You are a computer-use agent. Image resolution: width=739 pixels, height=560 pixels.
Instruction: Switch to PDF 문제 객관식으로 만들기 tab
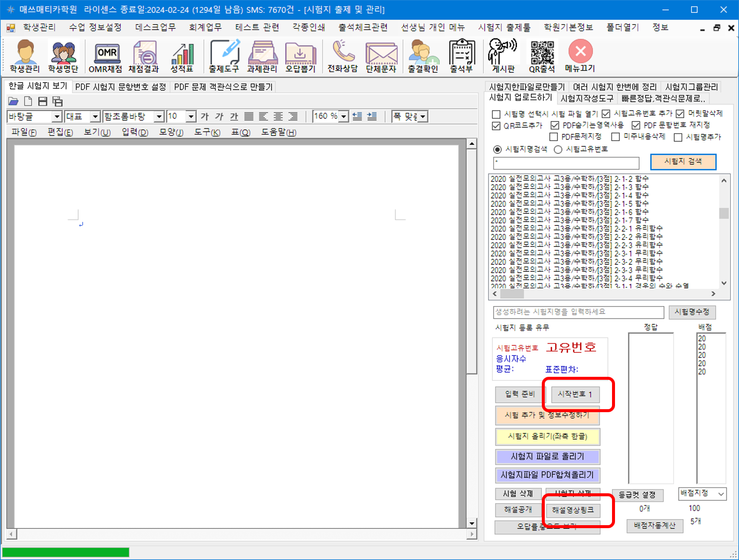[x=224, y=87]
